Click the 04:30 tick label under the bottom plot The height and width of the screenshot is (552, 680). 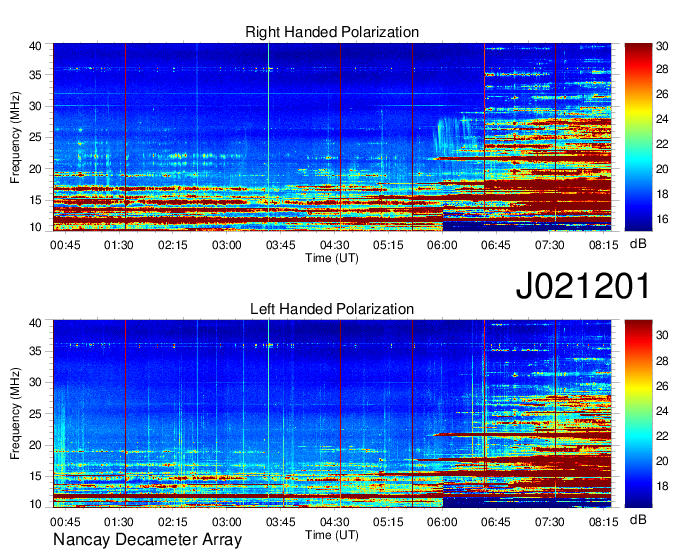click(x=334, y=522)
